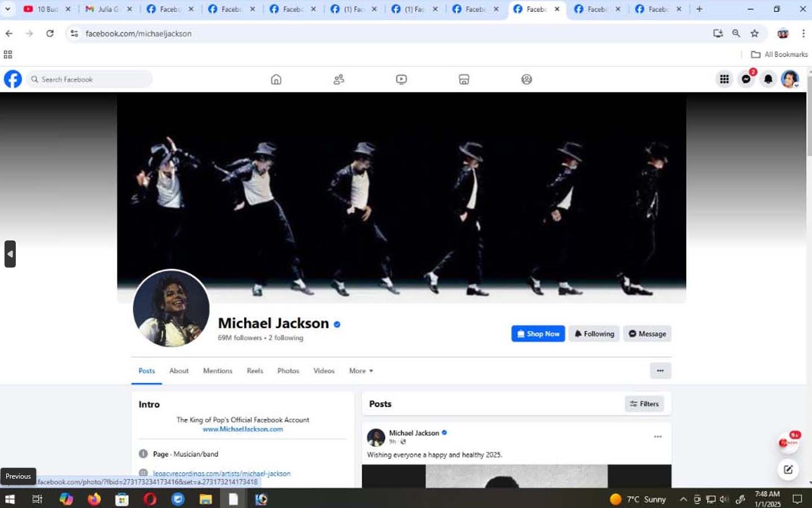Open the 69M followers link
The height and width of the screenshot is (508, 812).
pos(240,338)
